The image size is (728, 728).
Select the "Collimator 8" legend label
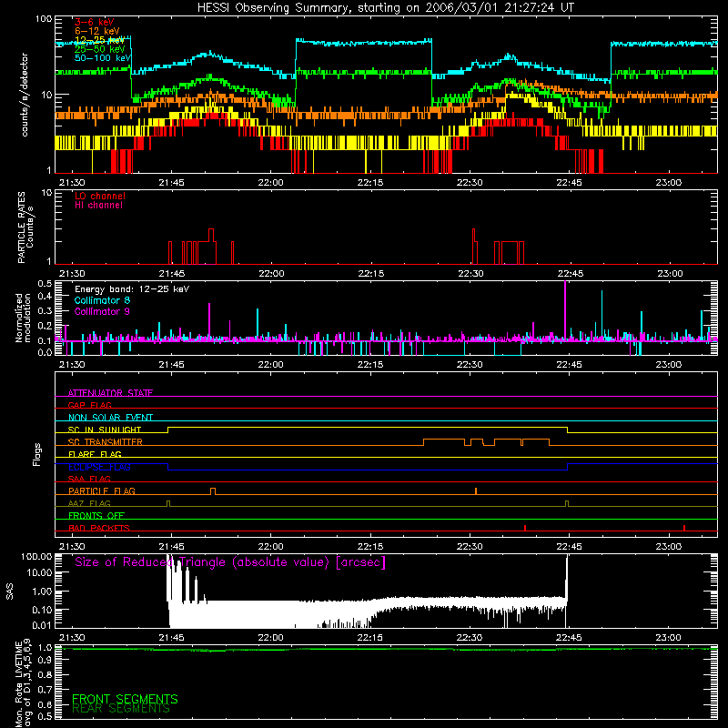coord(102,300)
